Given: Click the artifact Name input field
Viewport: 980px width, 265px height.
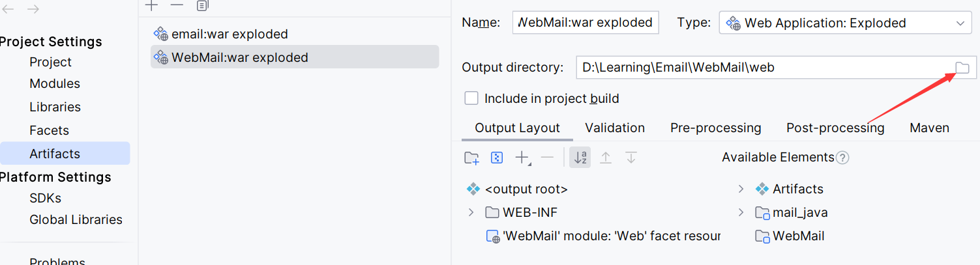Looking at the screenshot, I should click(586, 23).
